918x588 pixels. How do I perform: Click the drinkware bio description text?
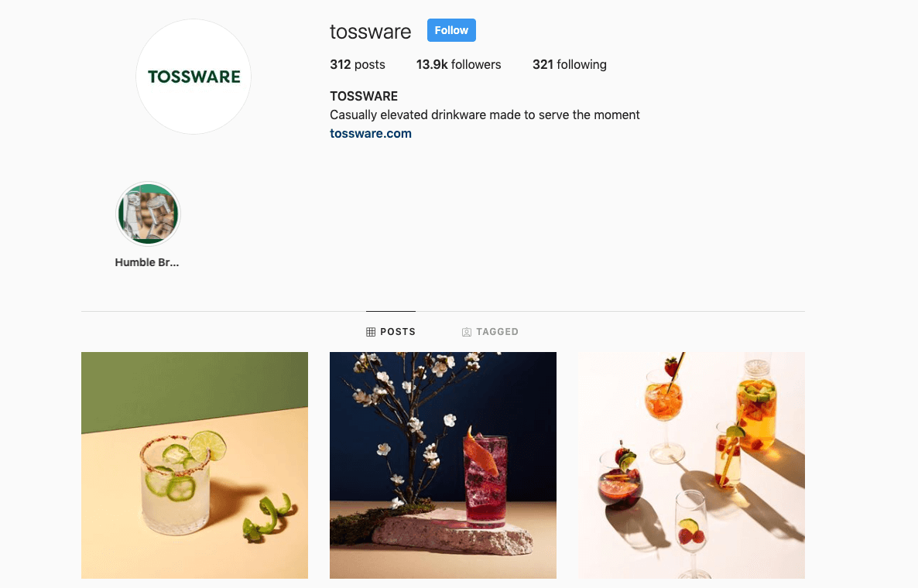point(485,115)
